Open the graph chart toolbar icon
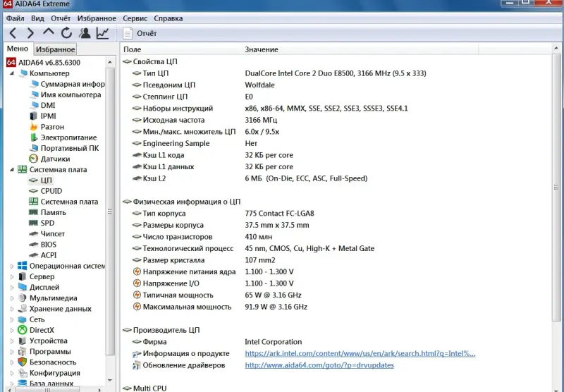The width and height of the screenshot is (564, 392). coord(103,33)
